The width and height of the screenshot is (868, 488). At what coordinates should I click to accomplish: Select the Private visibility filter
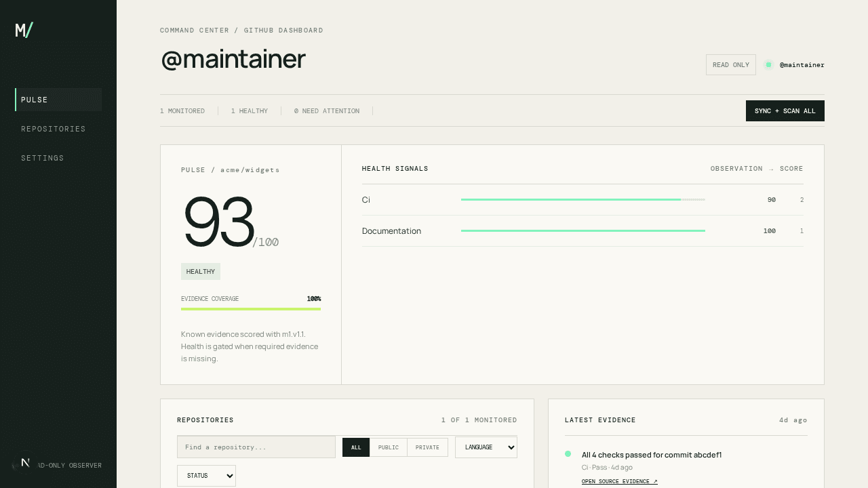click(x=427, y=447)
